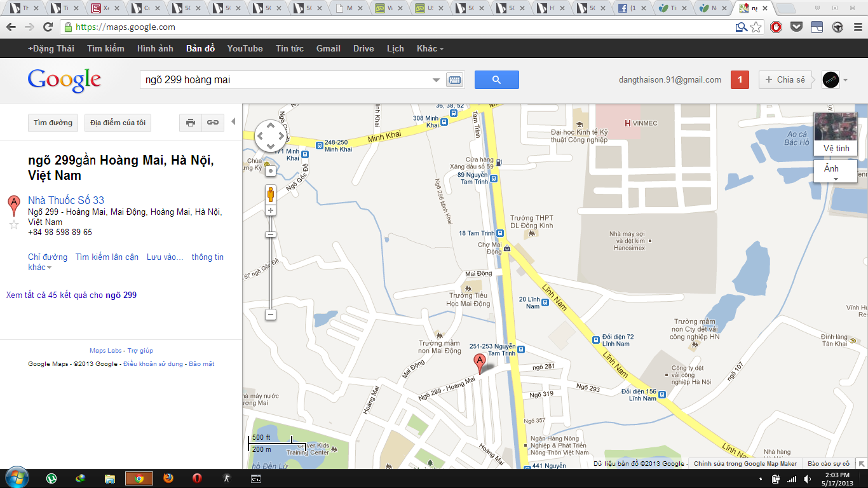Click Chỉ đường link

(x=48, y=257)
